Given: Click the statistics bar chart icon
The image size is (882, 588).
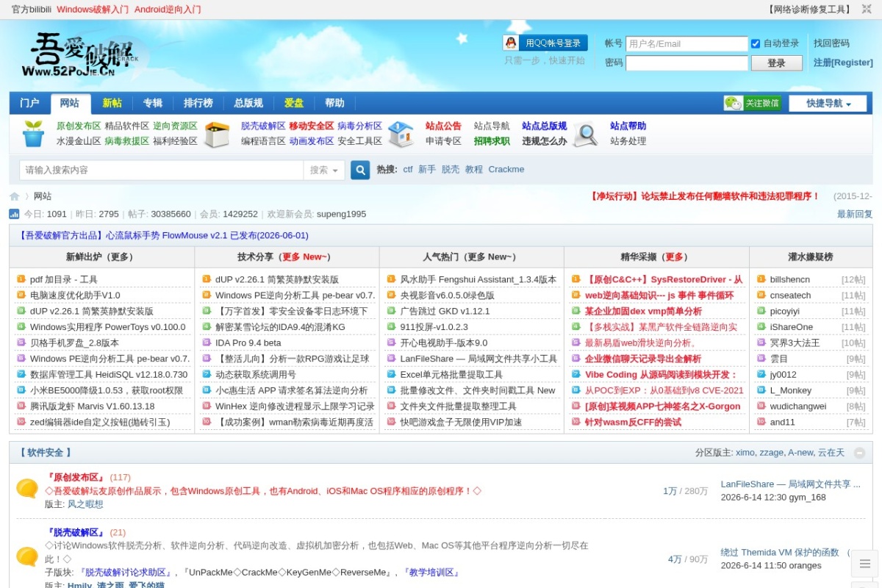Looking at the screenshot, I should tap(14, 214).
